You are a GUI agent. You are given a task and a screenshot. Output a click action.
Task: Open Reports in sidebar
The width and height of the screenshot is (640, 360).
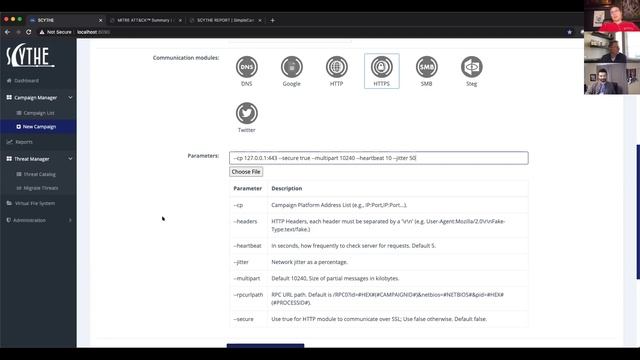(x=24, y=142)
